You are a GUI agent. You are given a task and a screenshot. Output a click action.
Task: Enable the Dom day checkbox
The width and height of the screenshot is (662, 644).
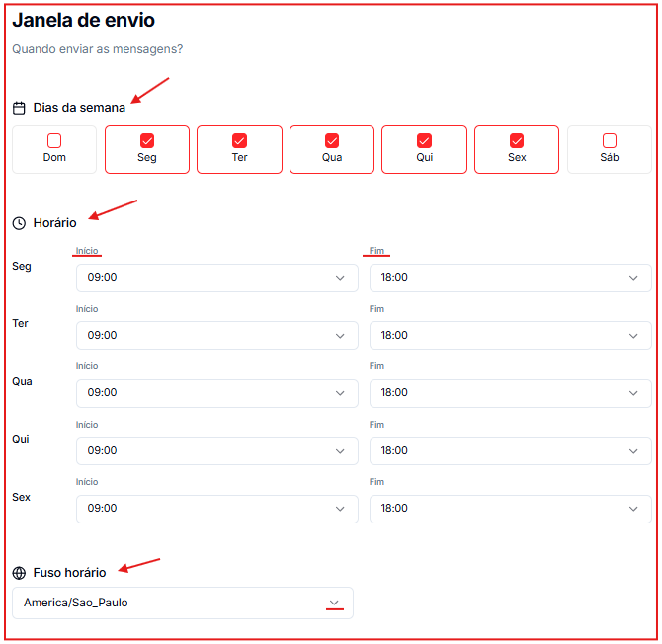coord(54,140)
